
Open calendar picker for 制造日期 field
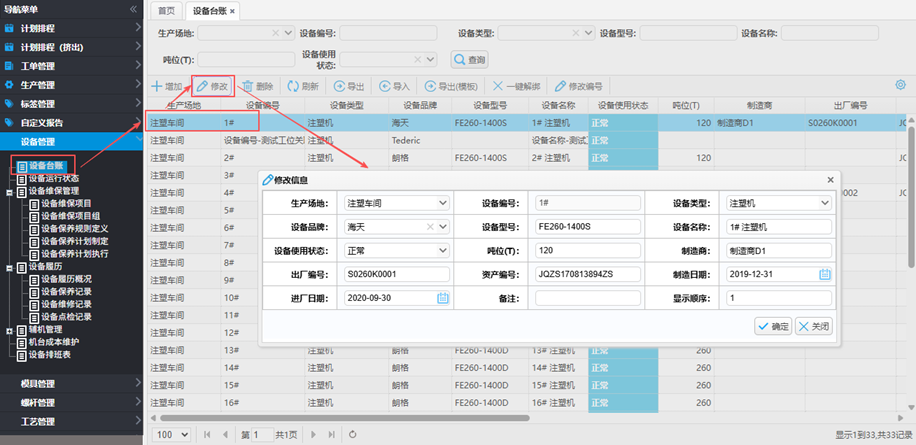(x=824, y=274)
